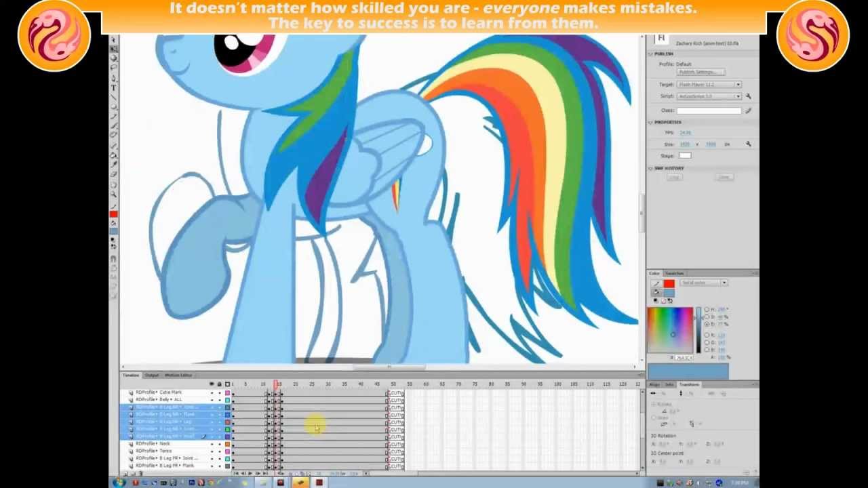Open the Script ActionScript dropdown
This screenshot has width=868, height=488.
(x=709, y=96)
